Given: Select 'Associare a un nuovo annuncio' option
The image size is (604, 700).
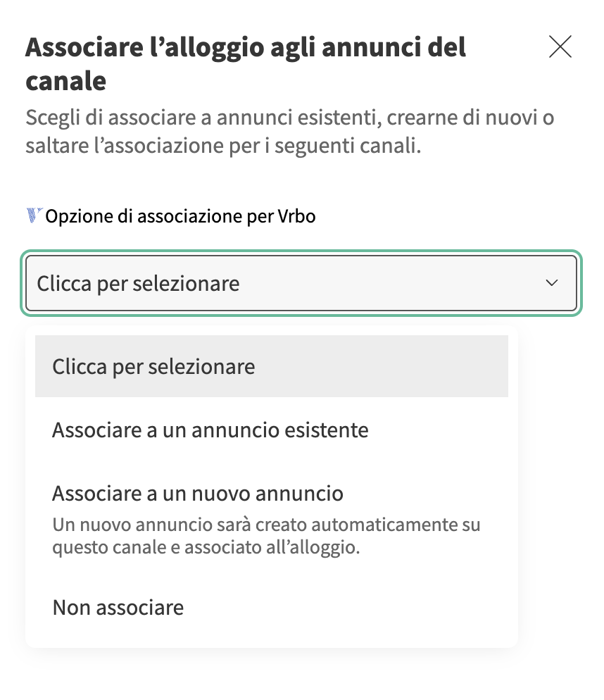Looking at the screenshot, I should (197, 493).
